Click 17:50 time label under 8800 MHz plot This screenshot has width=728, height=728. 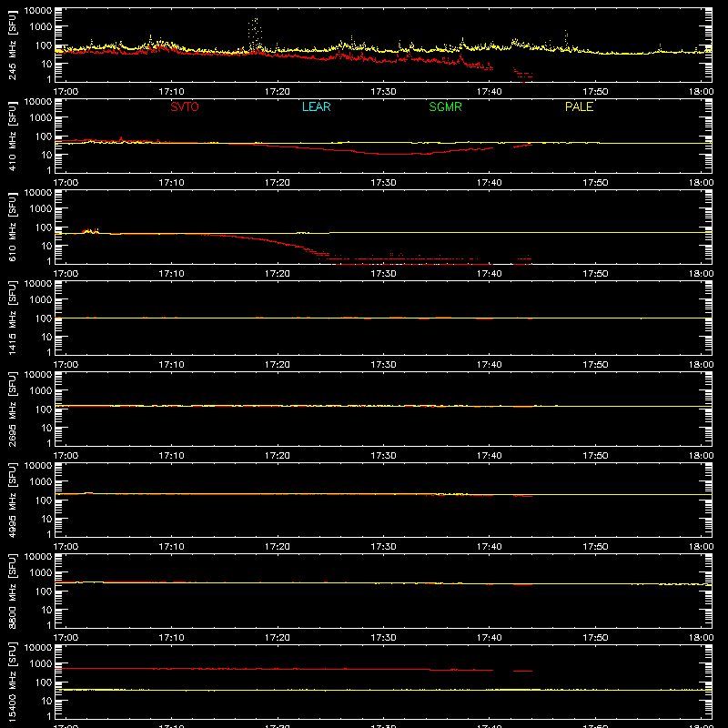595,638
